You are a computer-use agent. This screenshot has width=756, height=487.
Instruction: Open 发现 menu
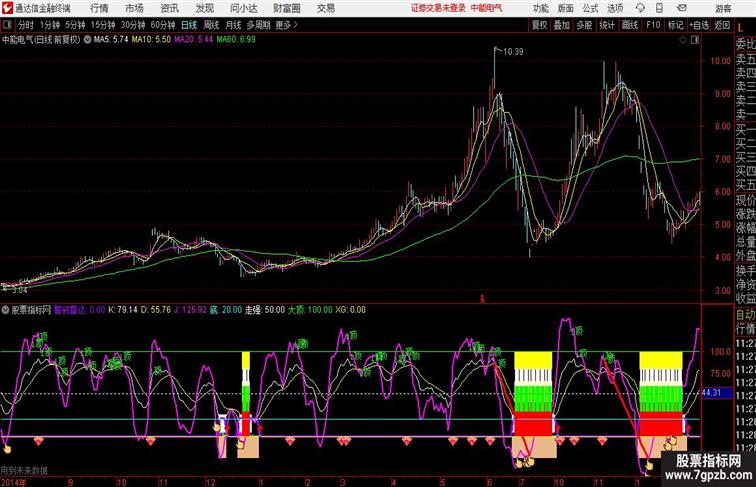tap(204, 8)
